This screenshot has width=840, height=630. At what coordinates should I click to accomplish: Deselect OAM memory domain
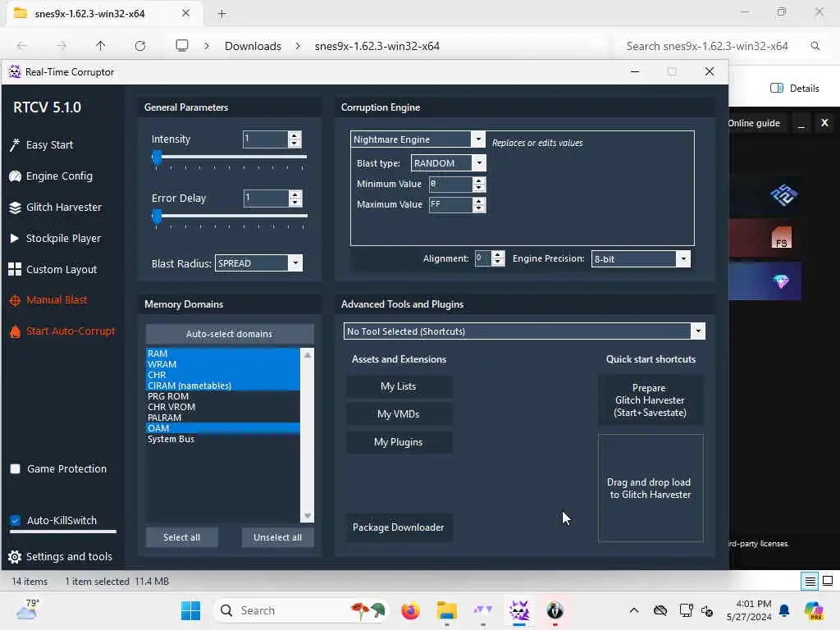point(222,428)
